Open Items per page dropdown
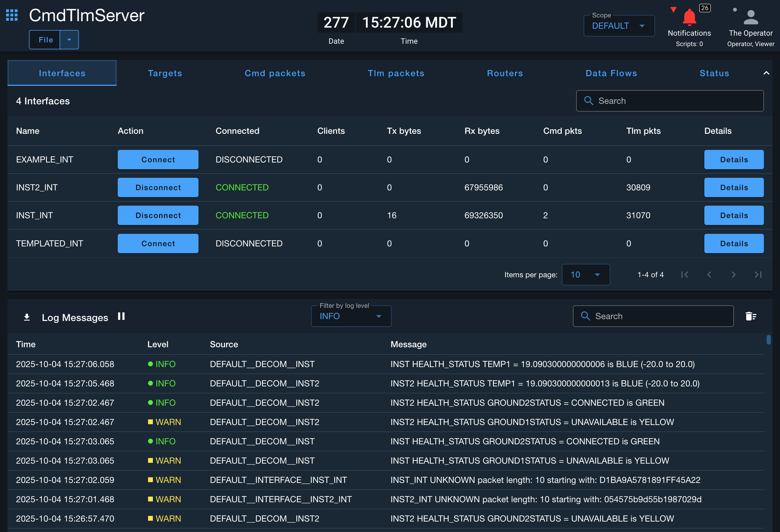Image resolution: width=780 pixels, height=532 pixels. (585, 275)
